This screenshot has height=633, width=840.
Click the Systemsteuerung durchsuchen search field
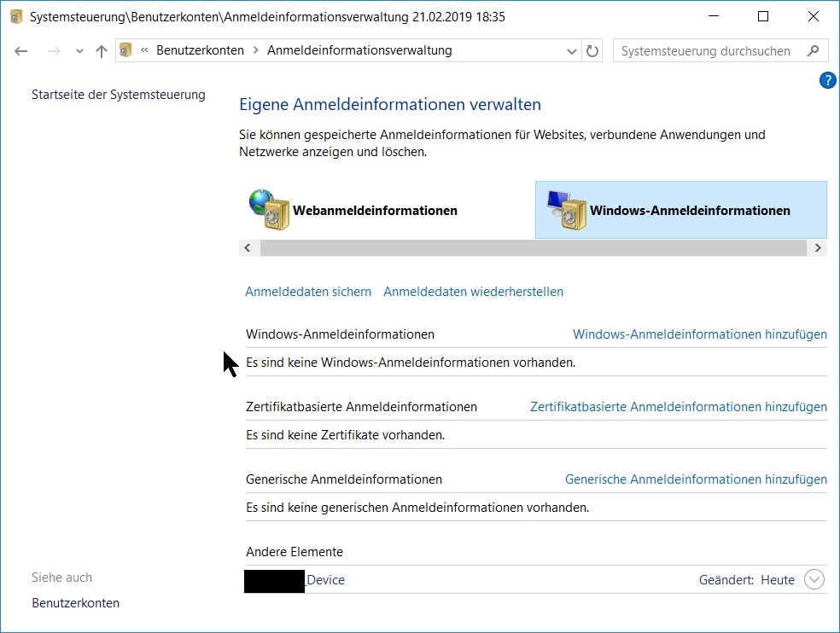(705, 51)
